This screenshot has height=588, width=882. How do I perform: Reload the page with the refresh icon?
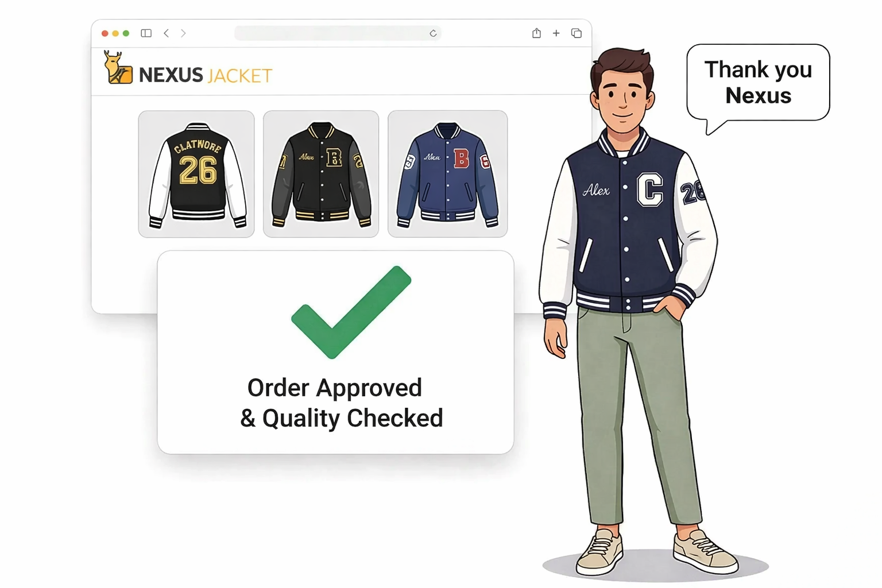(x=433, y=33)
